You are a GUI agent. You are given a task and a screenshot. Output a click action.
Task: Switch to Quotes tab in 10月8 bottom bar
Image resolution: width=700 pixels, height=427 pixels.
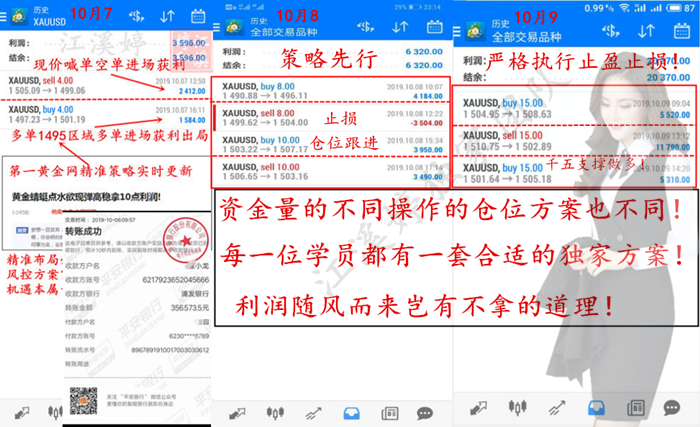tap(237, 414)
